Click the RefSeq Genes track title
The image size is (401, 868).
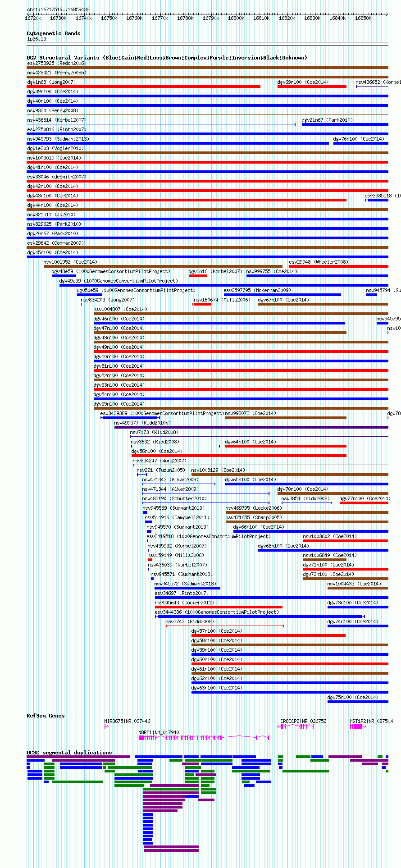click(46, 716)
